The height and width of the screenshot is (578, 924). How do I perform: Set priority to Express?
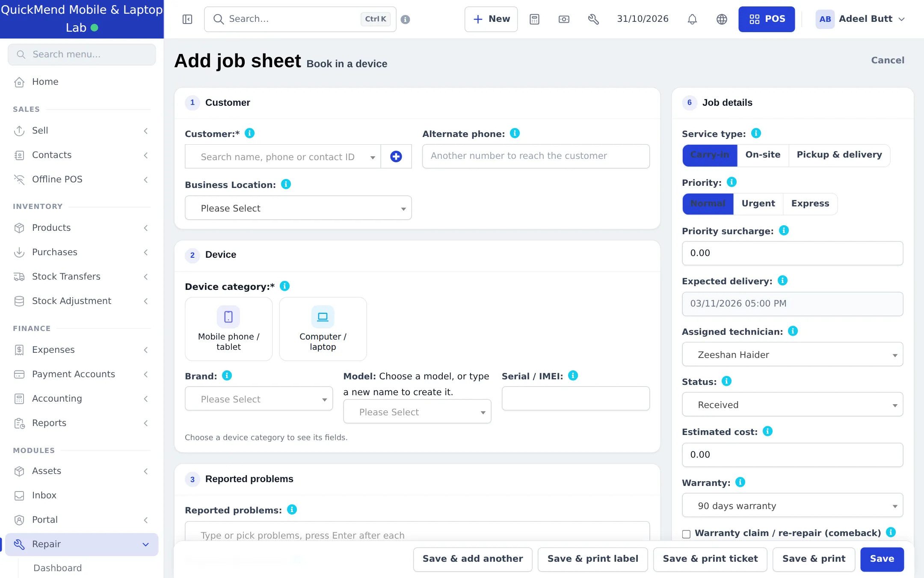[810, 204]
